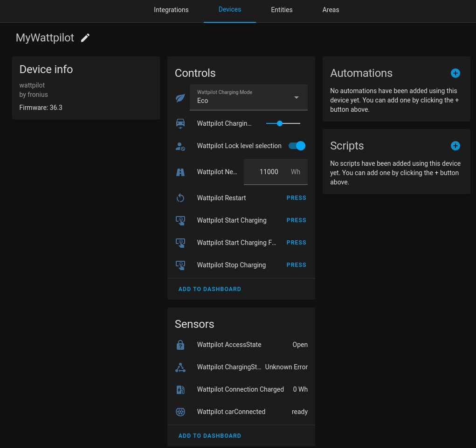Add Sensors card to dashboard
The width and height of the screenshot is (476, 448).
(x=210, y=436)
